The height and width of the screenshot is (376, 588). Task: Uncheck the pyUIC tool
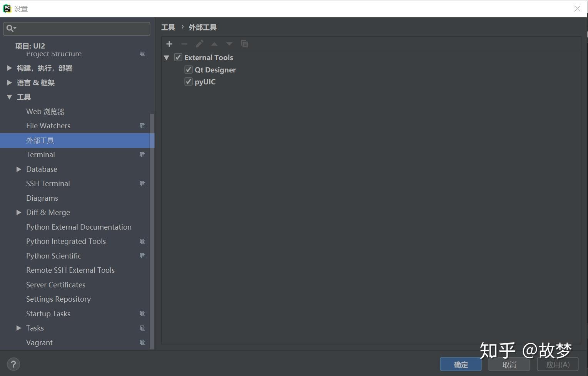click(188, 81)
